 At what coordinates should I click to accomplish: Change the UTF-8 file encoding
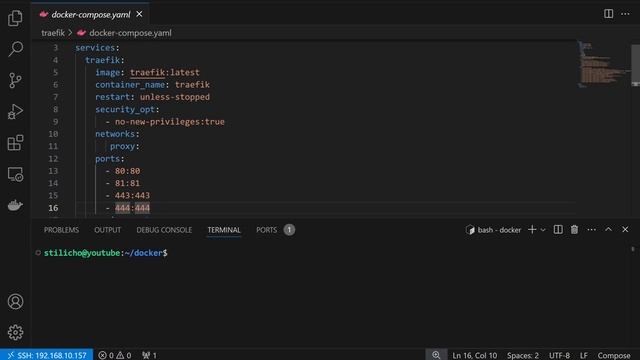(559, 356)
